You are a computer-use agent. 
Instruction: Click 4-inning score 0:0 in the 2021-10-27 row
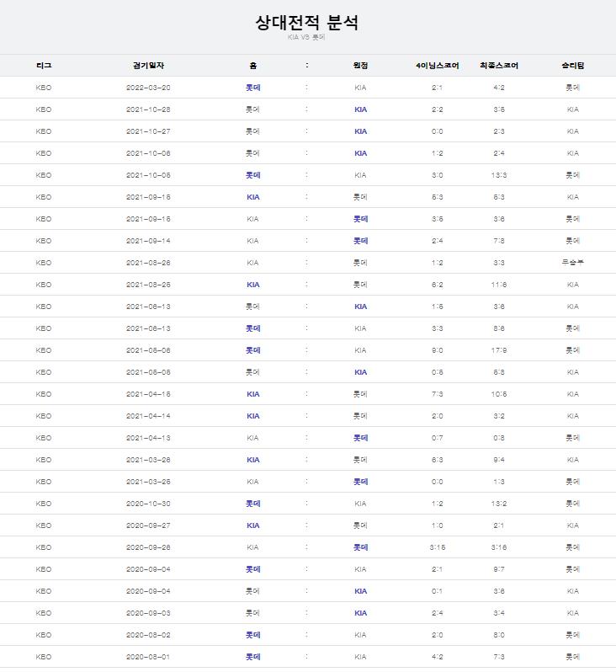point(437,131)
